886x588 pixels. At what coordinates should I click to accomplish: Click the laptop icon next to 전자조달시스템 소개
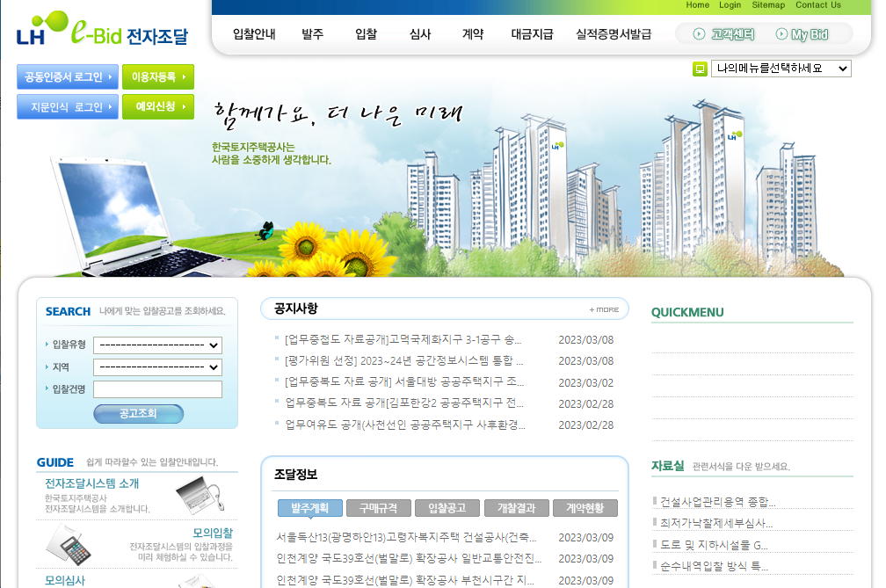pos(200,496)
